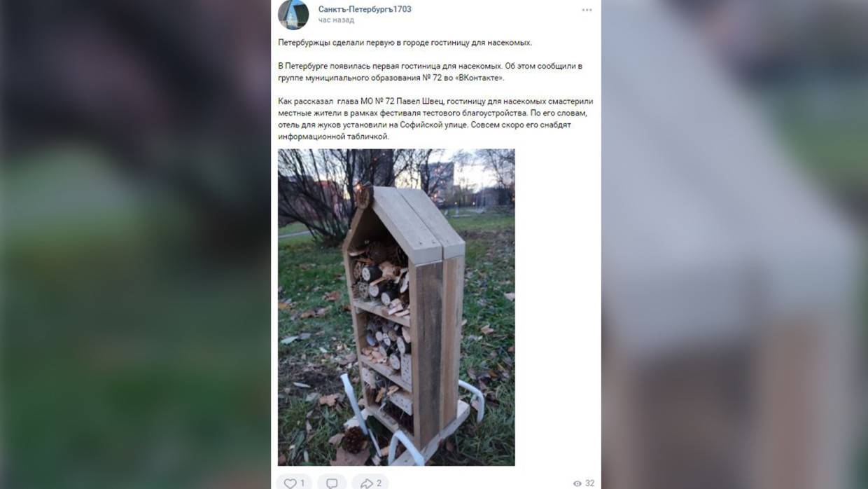The height and width of the screenshot is (489, 868).
Task: Click the blurred background right of post
Action: (x=734, y=245)
